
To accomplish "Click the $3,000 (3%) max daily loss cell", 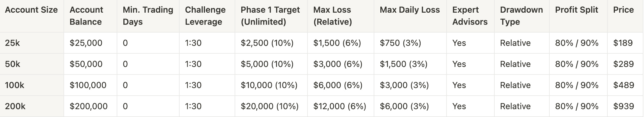I will tap(404, 85).
